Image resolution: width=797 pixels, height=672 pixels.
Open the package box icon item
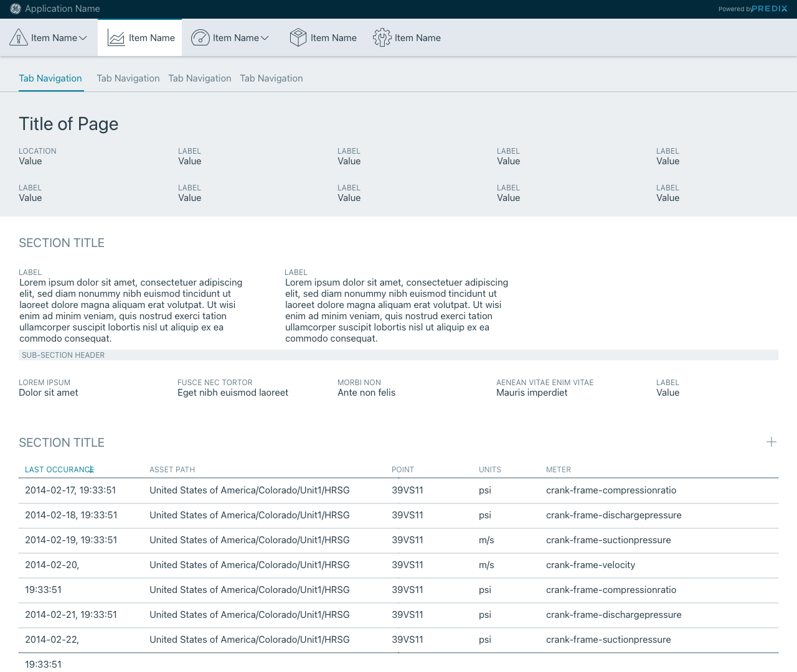298,38
